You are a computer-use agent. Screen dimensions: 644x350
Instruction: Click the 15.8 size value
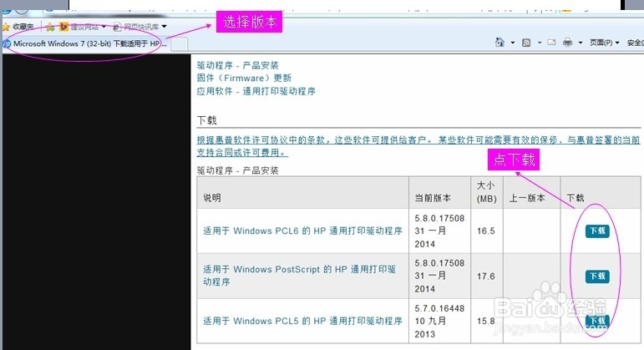[x=486, y=321]
